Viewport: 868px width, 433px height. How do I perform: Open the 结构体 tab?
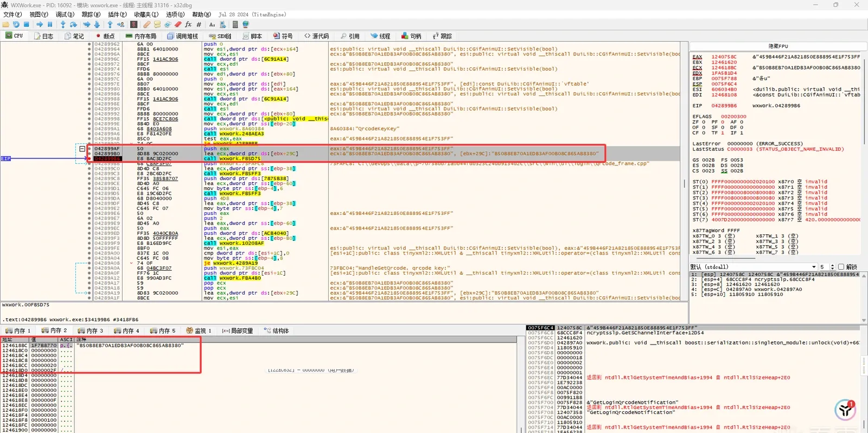[277, 330]
